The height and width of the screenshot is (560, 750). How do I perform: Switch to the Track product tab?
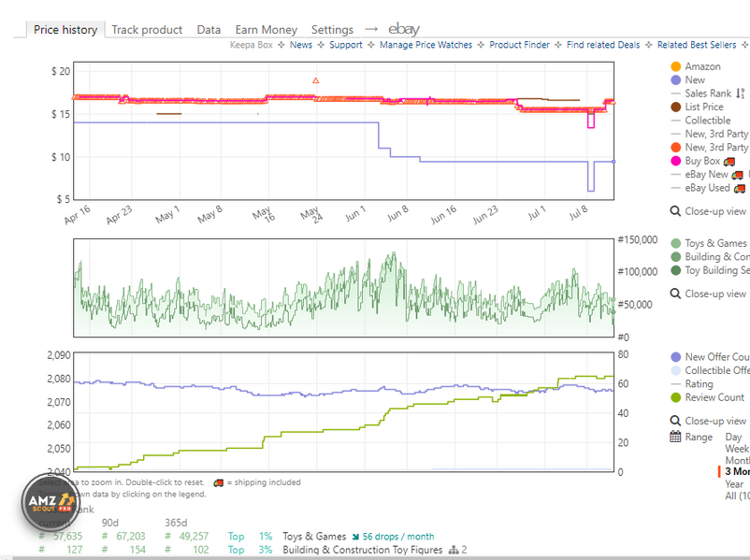point(147,30)
